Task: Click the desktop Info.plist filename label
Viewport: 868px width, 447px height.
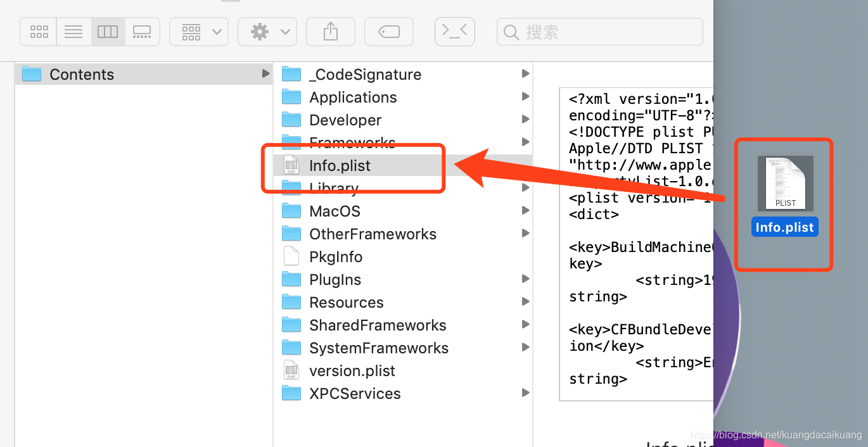Action: pos(785,227)
